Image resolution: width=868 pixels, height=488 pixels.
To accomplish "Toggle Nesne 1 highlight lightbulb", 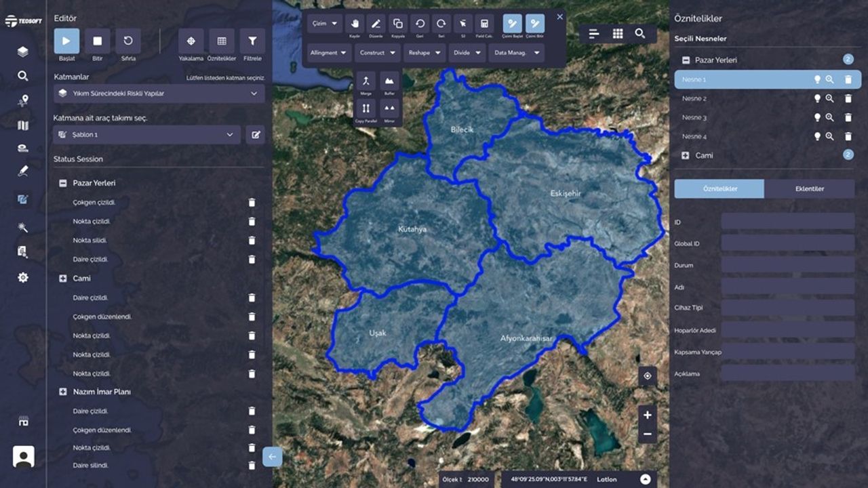I will click(x=817, y=79).
